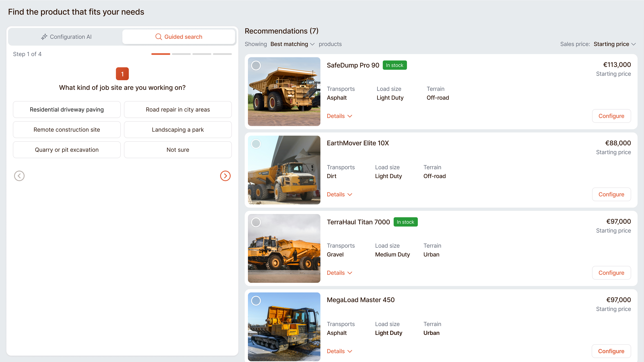This screenshot has height=362, width=644.
Task: Switch to the Configuration AI tab
Action: point(66,37)
